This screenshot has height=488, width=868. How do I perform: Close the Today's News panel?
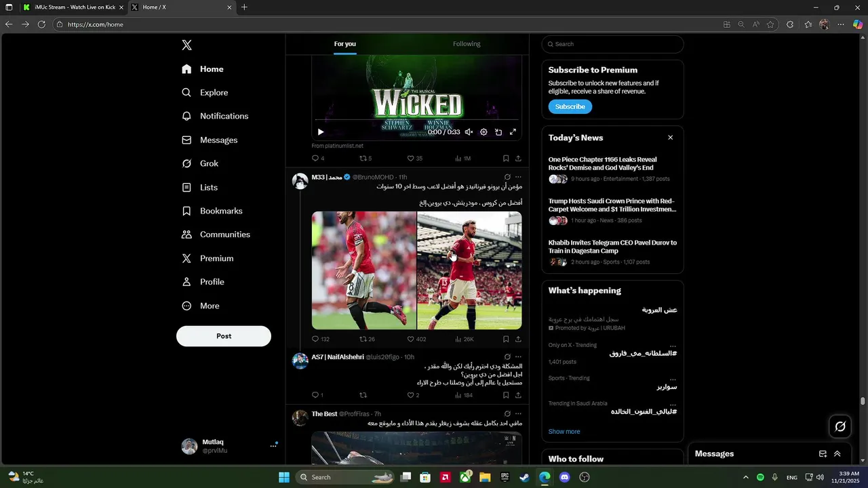pos(670,138)
